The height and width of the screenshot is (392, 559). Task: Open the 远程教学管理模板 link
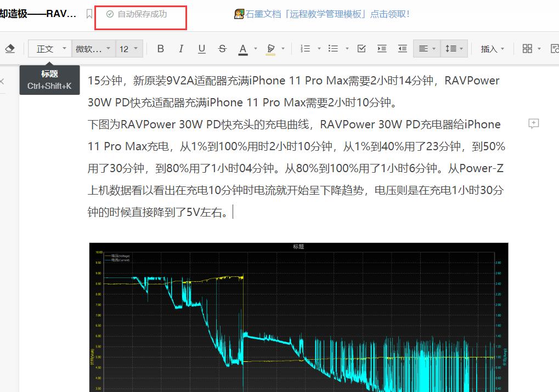[324, 13]
